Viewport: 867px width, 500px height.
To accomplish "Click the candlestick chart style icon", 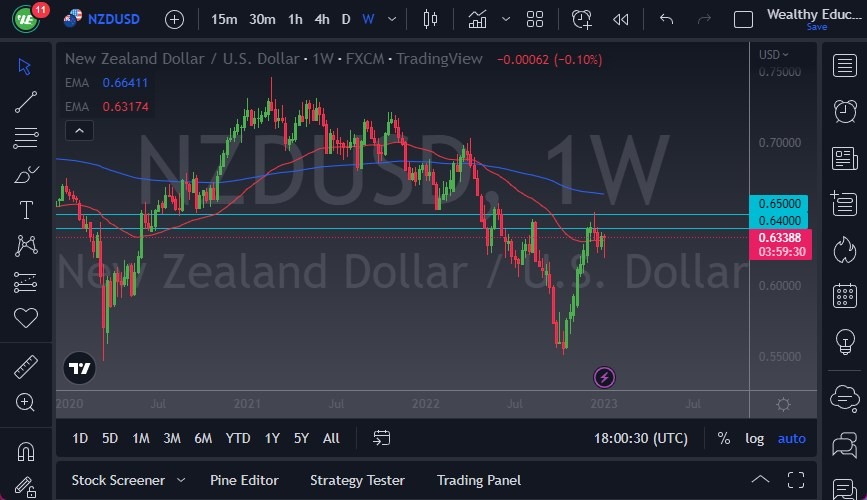I will pos(431,19).
